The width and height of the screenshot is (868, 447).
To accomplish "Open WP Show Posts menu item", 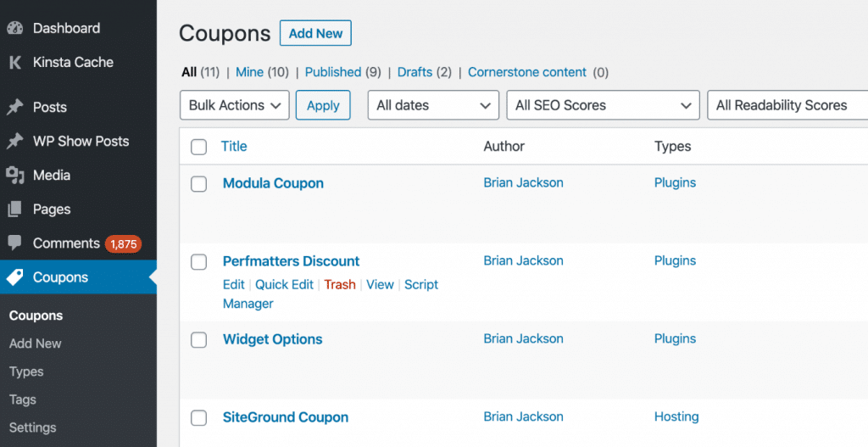I will click(81, 142).
